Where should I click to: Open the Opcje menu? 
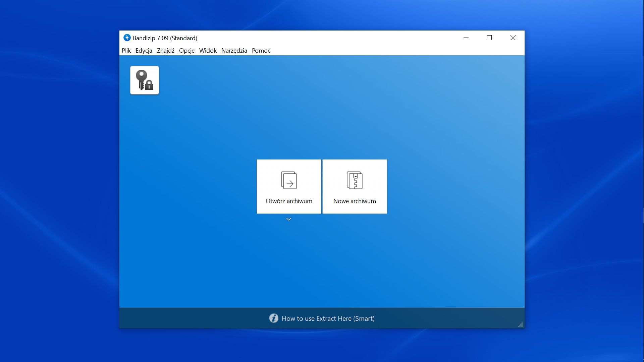(x=186, y=51)
